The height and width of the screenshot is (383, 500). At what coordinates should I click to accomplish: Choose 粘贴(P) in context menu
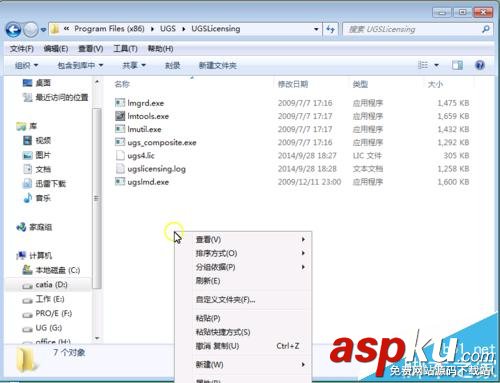[243, 318]
